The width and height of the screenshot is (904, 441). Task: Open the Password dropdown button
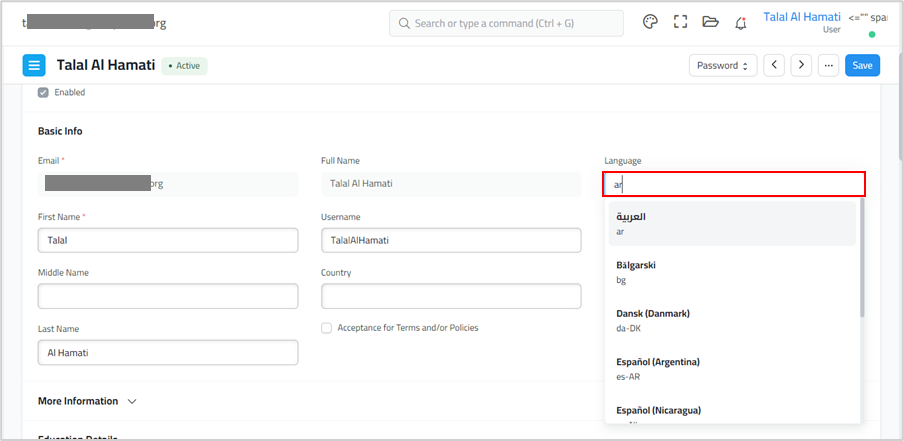click(722, 65)
